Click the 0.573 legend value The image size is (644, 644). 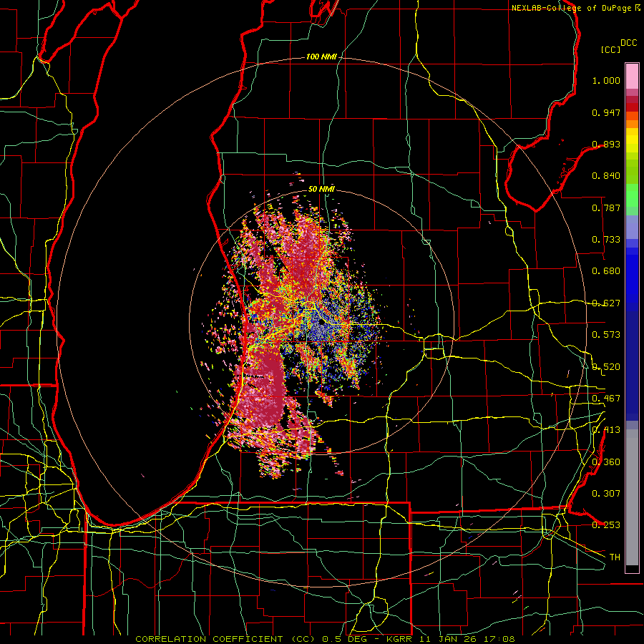(x=606, y=335)
